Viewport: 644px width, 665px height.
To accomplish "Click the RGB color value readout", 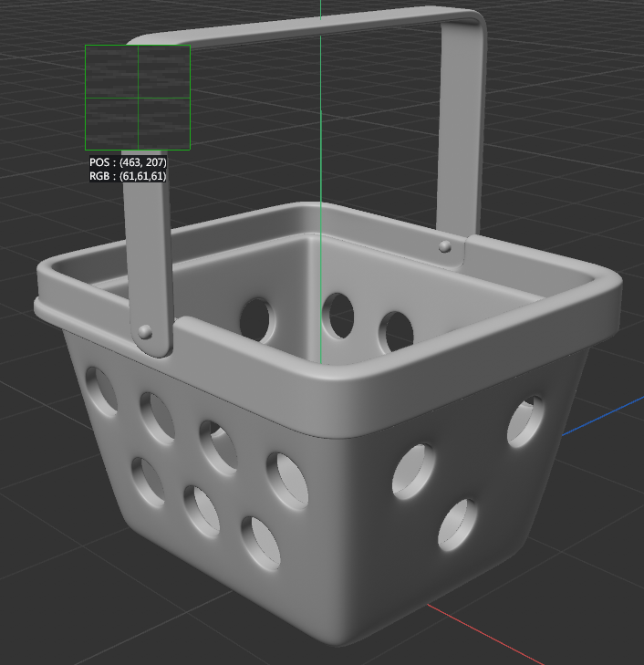I will point(128,176).
